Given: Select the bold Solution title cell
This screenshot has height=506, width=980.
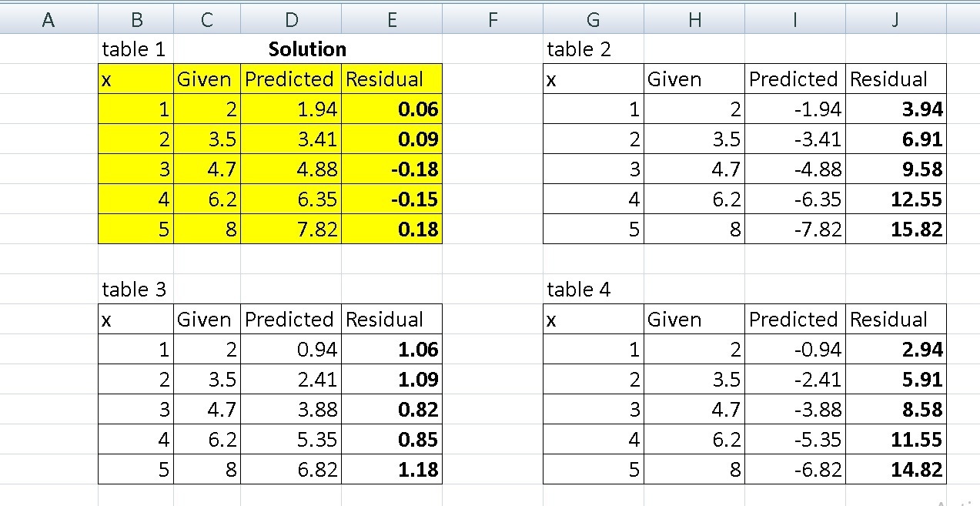Looking at the screenshot, I should point(307,50).
